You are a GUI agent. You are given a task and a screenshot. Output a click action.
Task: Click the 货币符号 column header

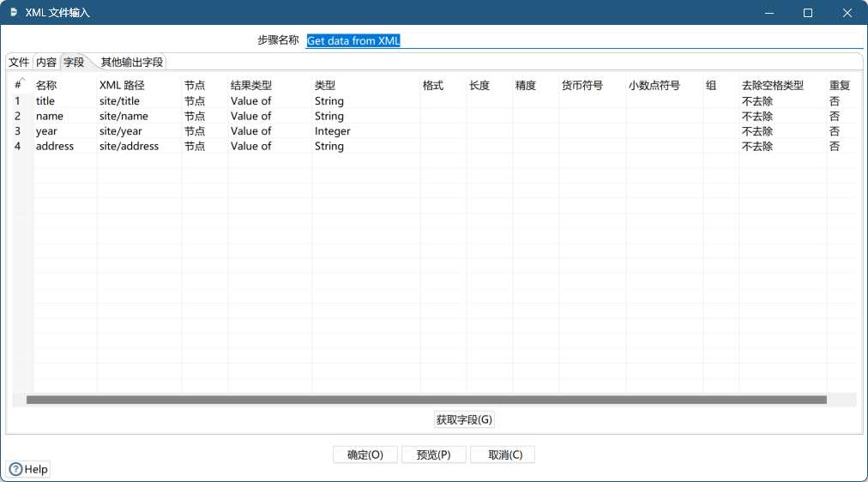592,85
